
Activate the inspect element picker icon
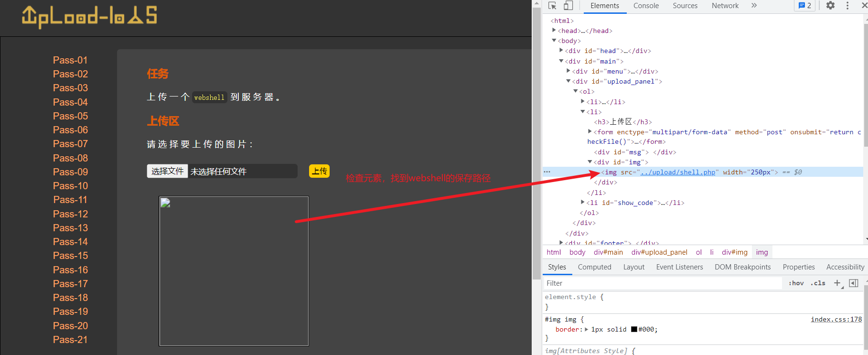552,6
